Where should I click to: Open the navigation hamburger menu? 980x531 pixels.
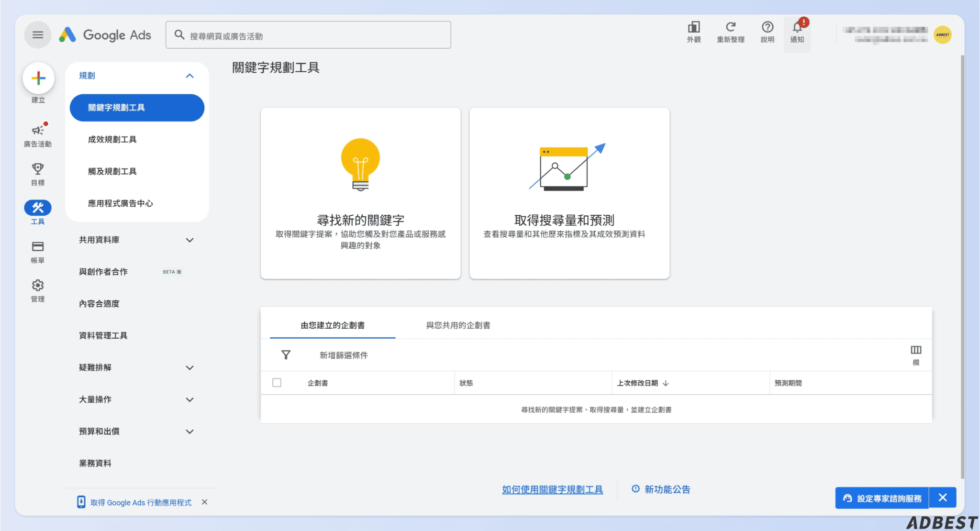click(38, 34)
